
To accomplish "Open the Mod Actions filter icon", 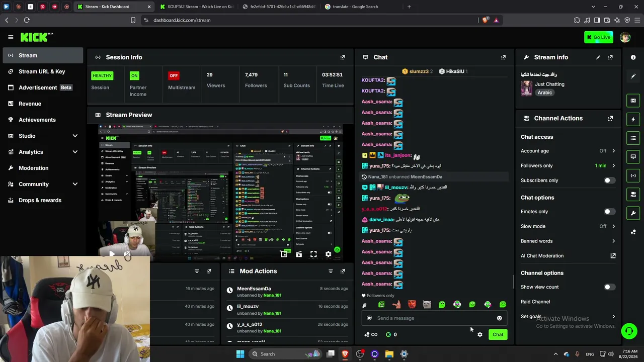I will coord(331,271).
